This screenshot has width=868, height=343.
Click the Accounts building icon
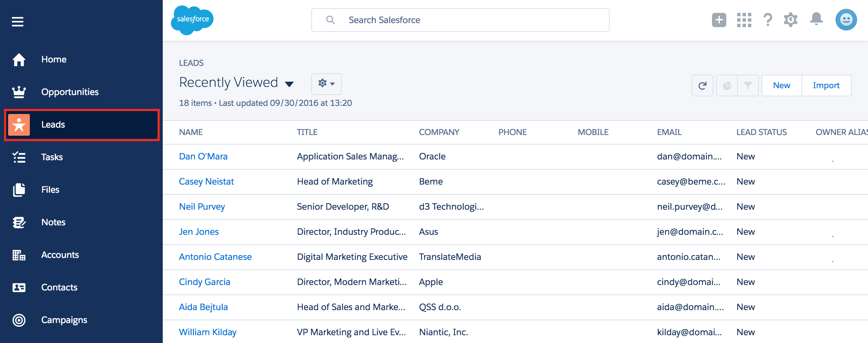[x=19, y=255]
